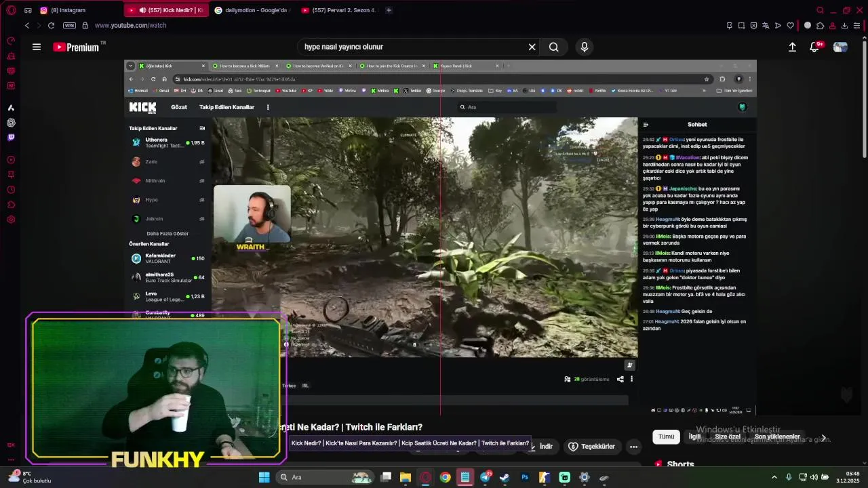Open the weather widget on taskbar
The height and width of the screenshot is (488, 868).
(x=28, y=477)
